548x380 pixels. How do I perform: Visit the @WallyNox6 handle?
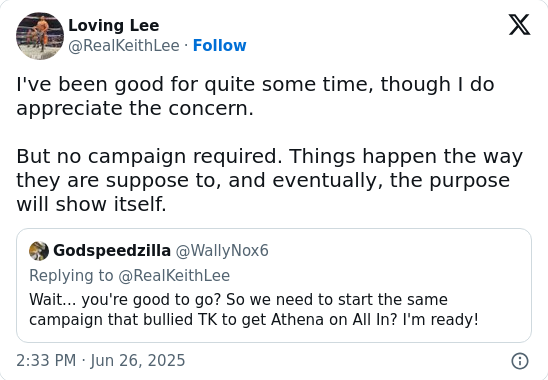point(222,251)
